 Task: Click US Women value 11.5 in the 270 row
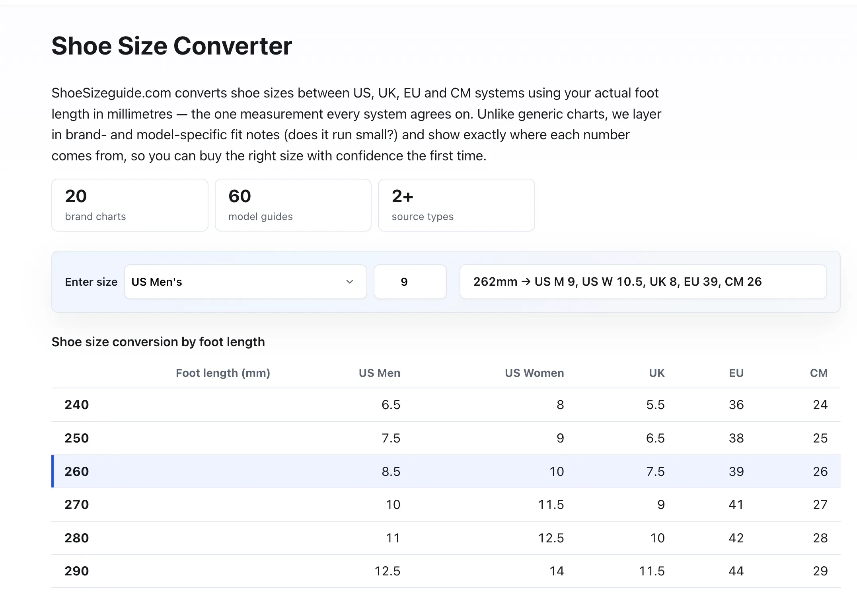point(551,505)
